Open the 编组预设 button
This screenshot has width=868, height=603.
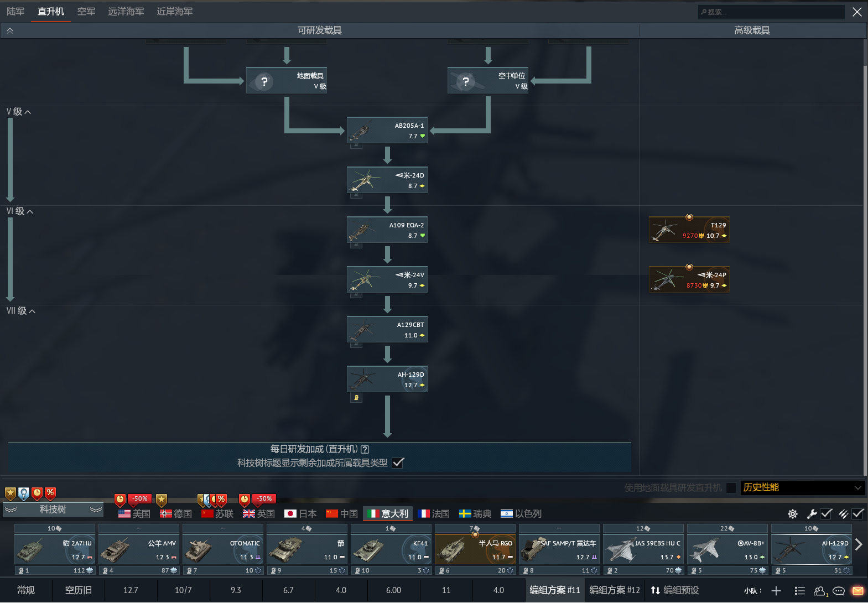[x=675, y=590]
